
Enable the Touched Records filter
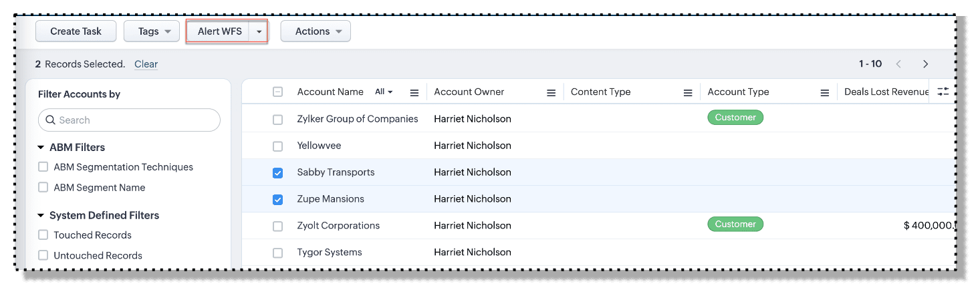coord(43,235)
